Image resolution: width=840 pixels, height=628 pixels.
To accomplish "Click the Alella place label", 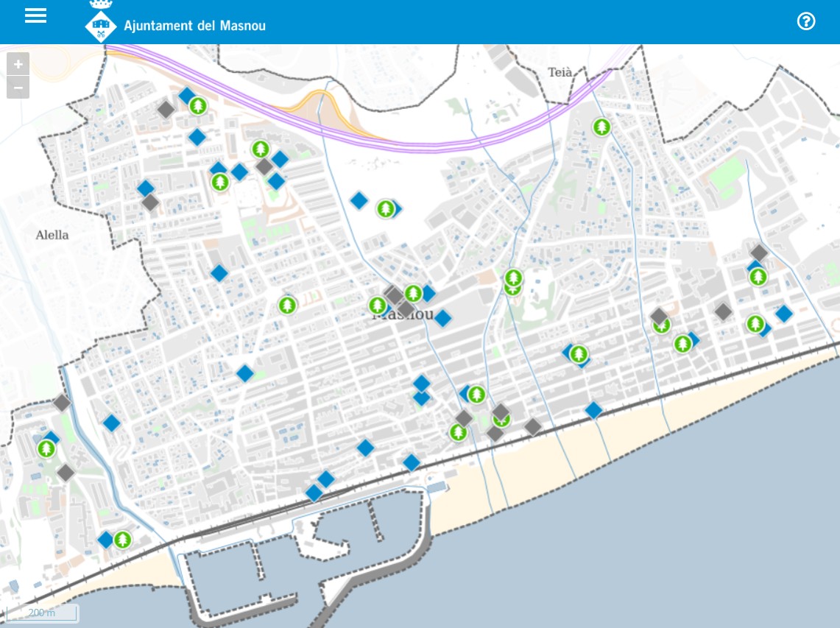I will (x=52, y=235).
